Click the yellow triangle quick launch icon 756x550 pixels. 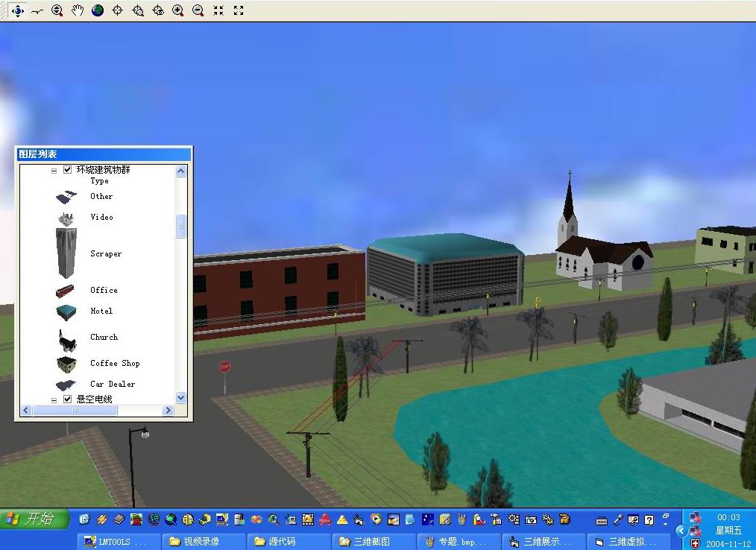click(342, 519)
